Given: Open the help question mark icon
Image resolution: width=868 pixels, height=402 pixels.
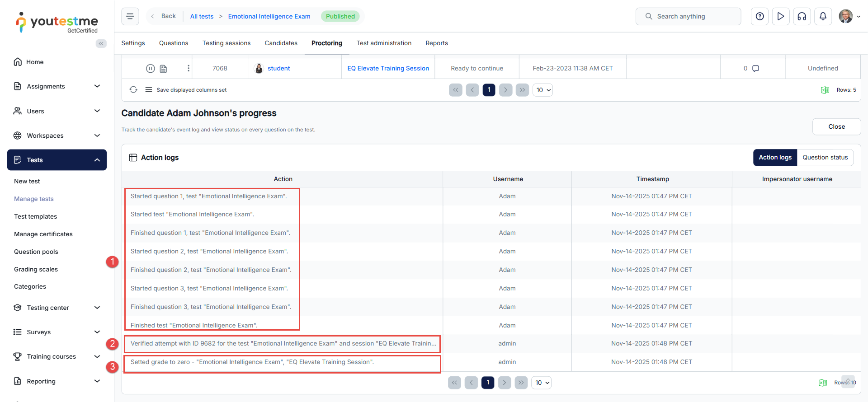Looking at the screenshot, I should (759, 16).
